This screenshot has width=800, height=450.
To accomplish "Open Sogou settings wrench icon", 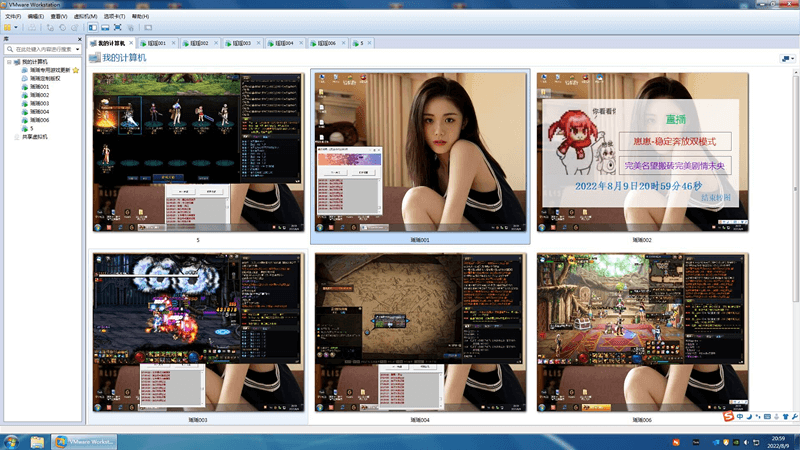I will [x=795, y=417].
